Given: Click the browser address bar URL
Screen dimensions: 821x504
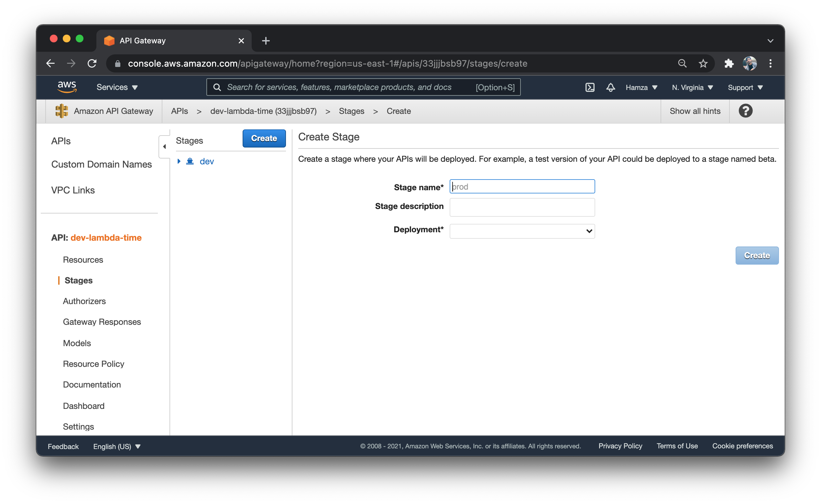Looking at the screenshot, I should (327, 63).
